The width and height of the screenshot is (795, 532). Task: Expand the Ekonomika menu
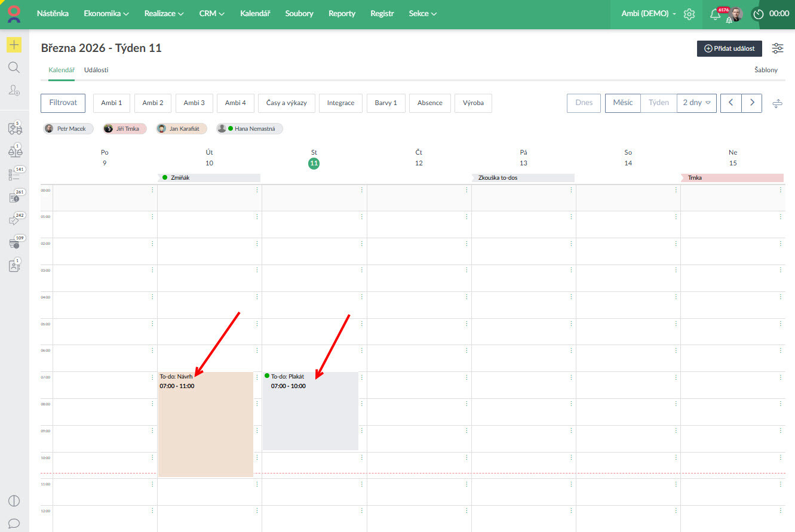point(106,13)
